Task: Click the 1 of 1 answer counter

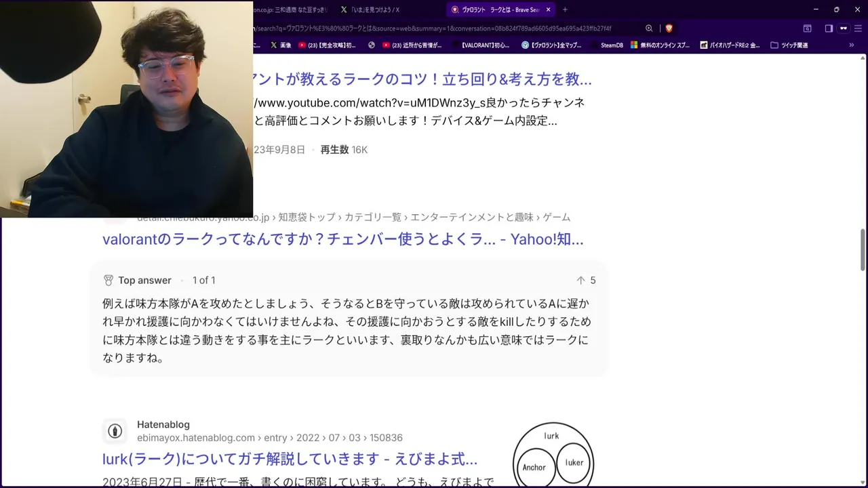Action: [204, 281]
